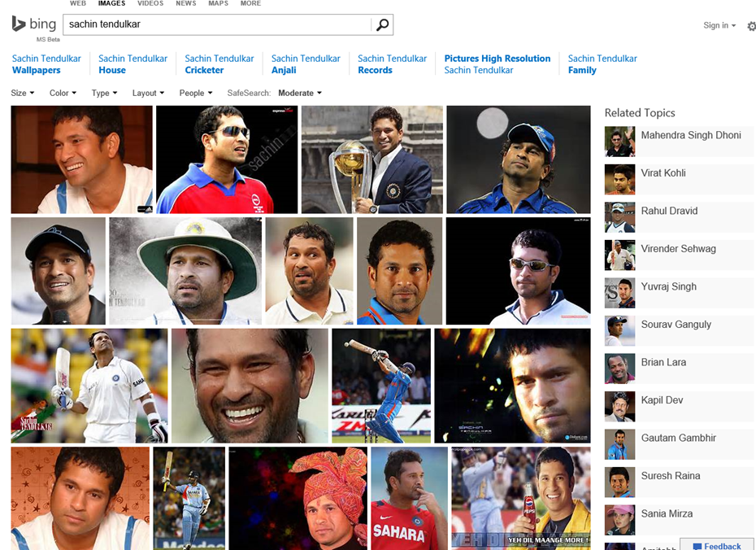Open Sachin Tendulkar House suggestion

[133, 64]
